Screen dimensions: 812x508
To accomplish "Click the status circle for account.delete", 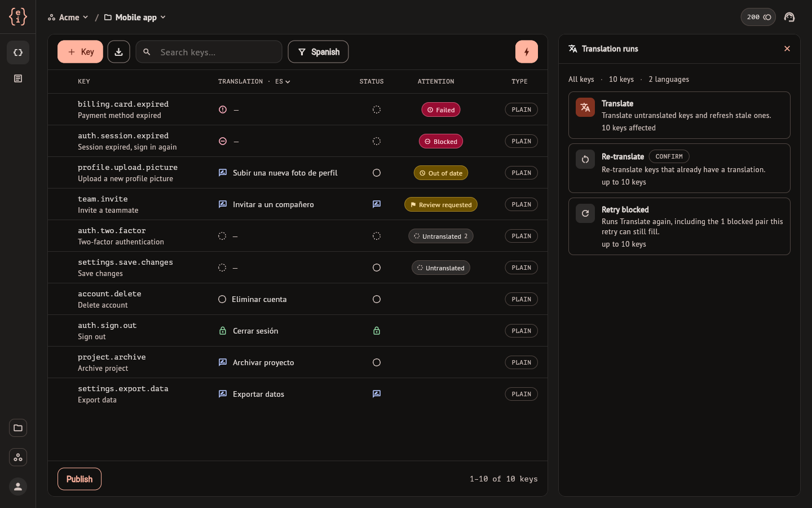I will click(x=377, y=299).
